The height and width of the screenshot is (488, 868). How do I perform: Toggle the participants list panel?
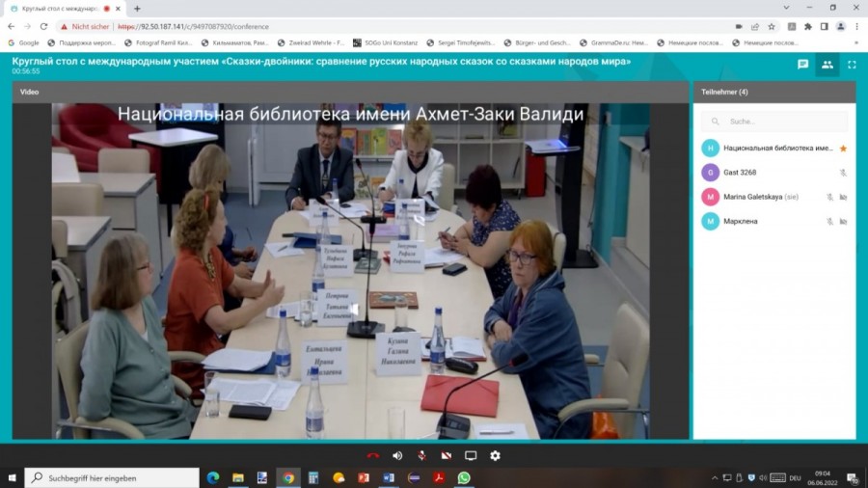click(827, 65)
